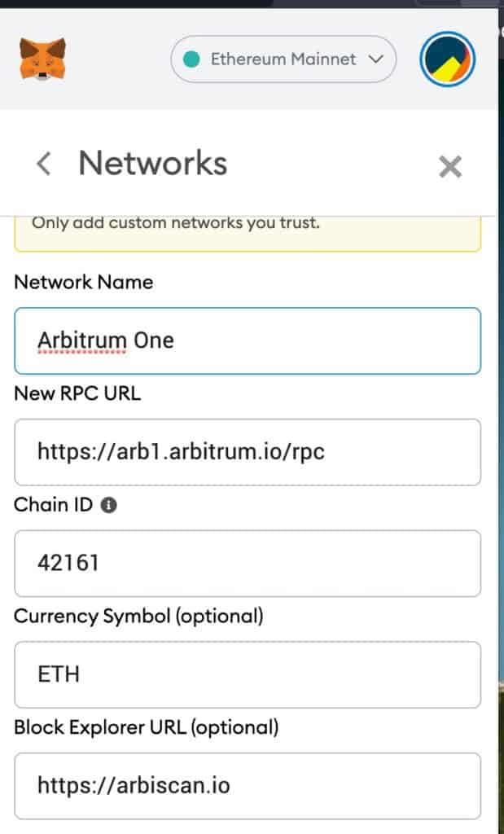Click the Networks heading title
Viewport: 504px width, 834px height.
click(x=153, y=163)
